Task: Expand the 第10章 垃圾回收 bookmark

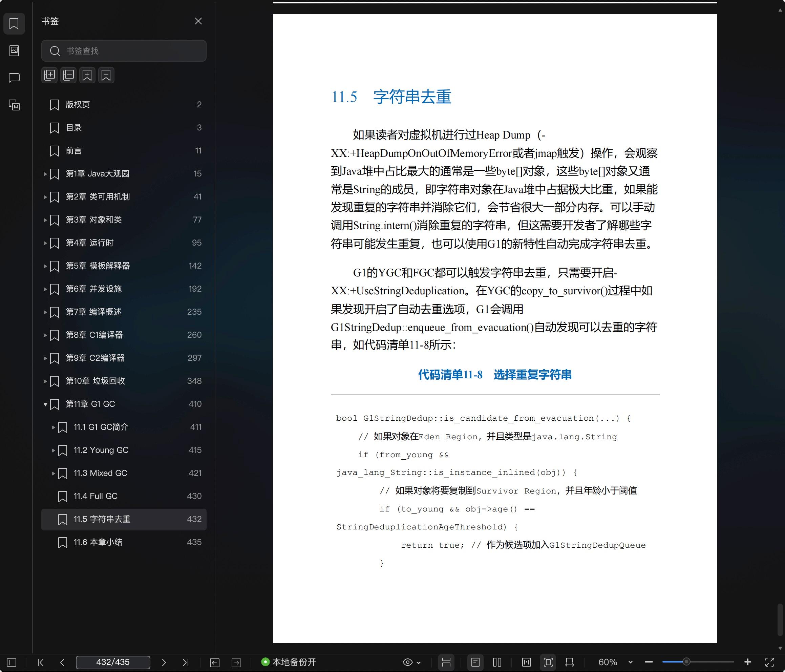Action: pyautogui.click(x=45, y=381)
